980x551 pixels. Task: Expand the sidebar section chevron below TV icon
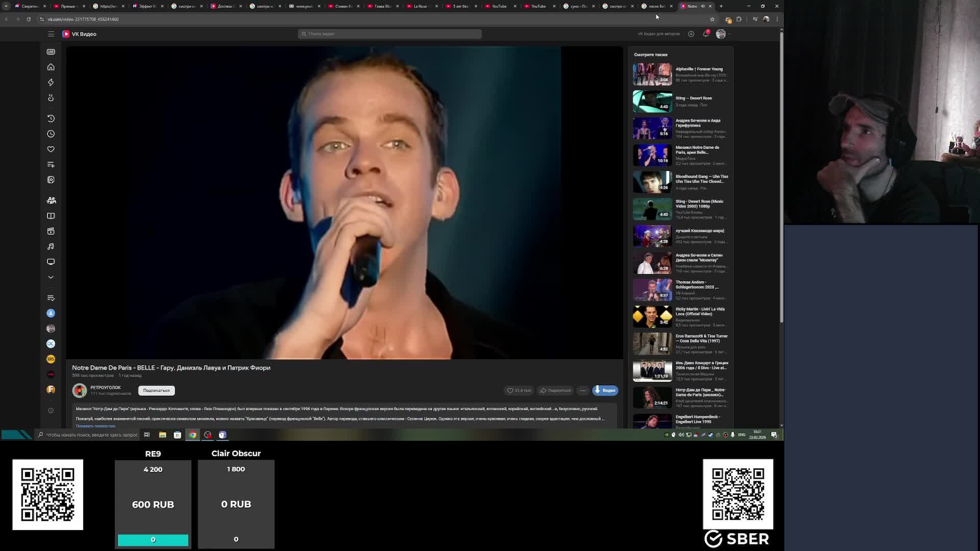(x=51, y=277)
